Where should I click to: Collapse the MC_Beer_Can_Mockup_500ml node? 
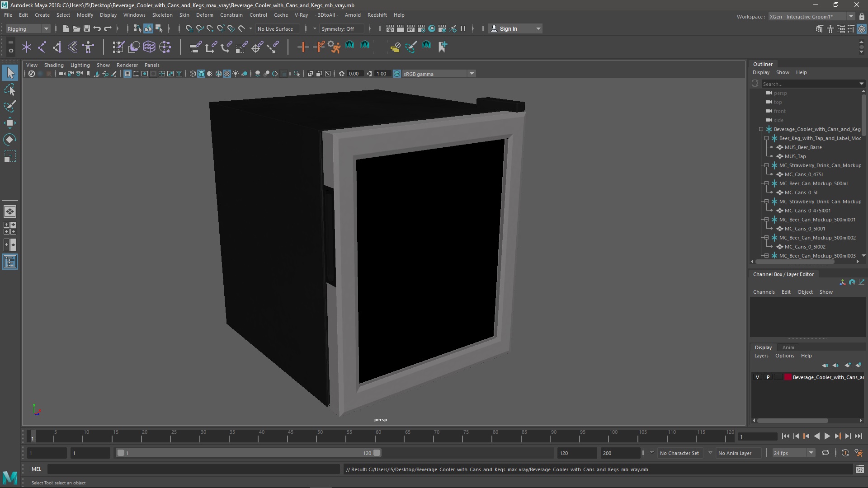point(766,183)
